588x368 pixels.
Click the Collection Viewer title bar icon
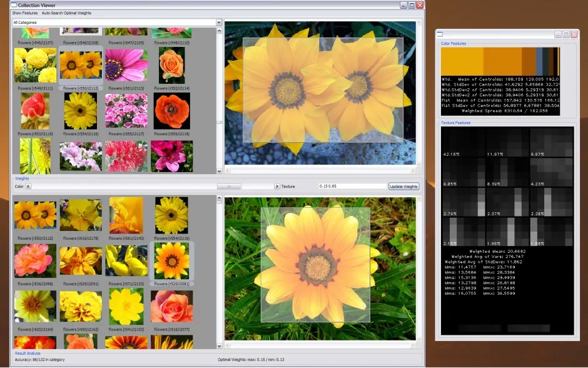pos(13,5)
